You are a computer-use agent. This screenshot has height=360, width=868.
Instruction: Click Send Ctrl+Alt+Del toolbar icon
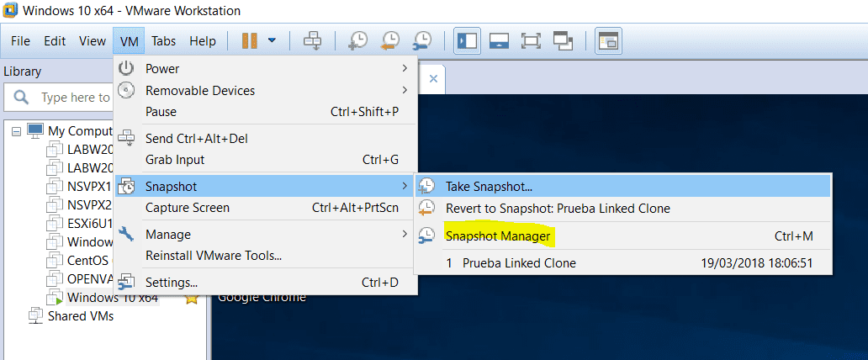click(312, 40)
